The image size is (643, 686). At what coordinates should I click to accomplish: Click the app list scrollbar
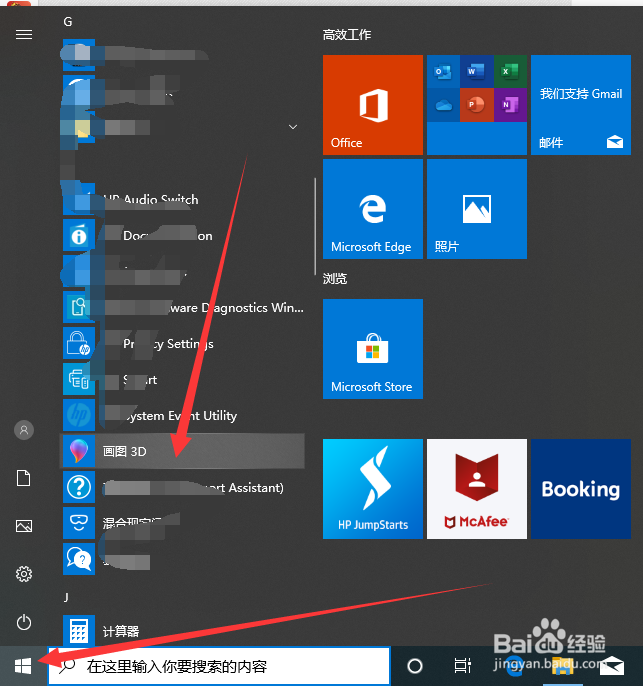315,226
